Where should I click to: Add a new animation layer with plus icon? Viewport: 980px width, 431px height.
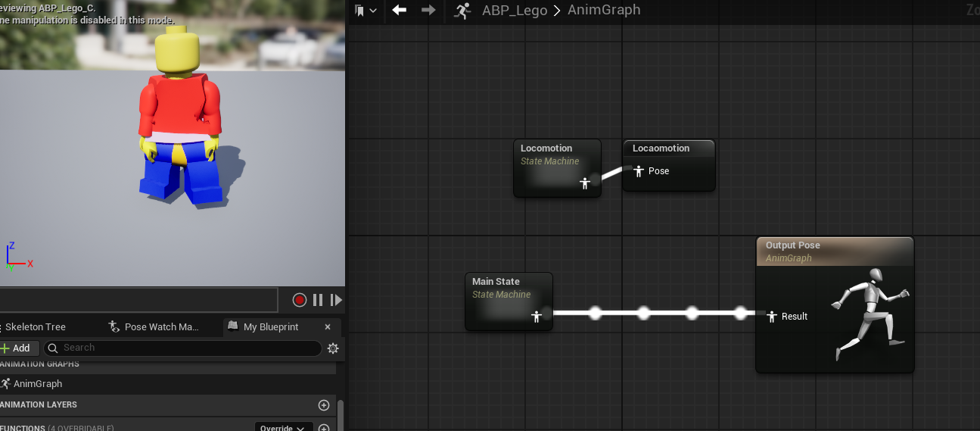(324, 405)
